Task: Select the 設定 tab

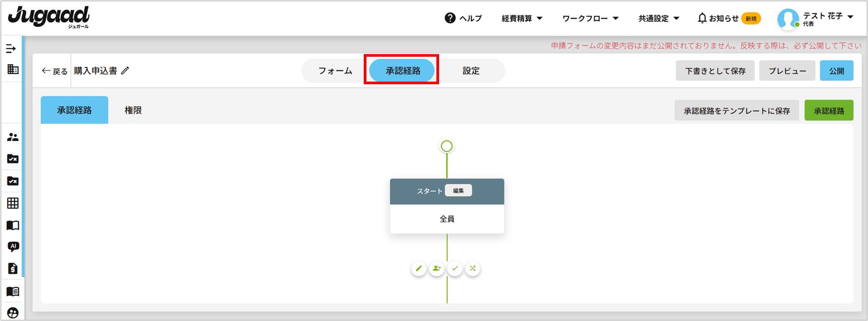Action: (471, 71)
